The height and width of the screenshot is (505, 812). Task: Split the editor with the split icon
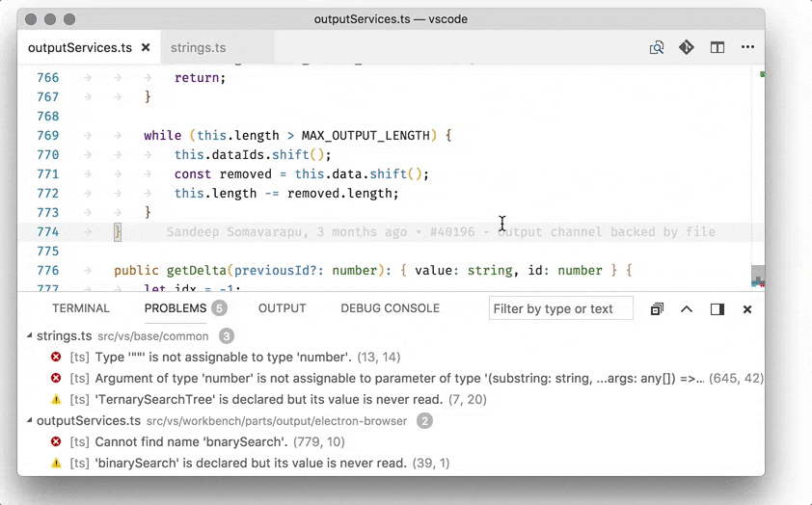(x=717, y=47)
